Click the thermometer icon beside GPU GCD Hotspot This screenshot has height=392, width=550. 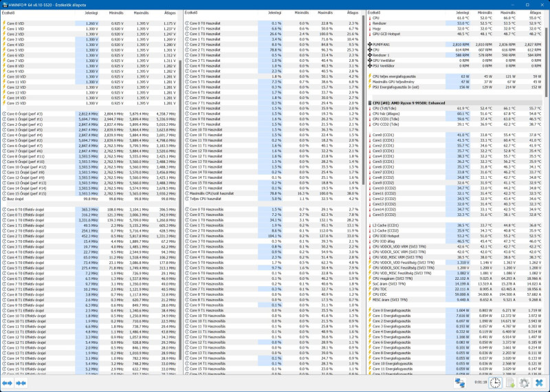(370, 34)
